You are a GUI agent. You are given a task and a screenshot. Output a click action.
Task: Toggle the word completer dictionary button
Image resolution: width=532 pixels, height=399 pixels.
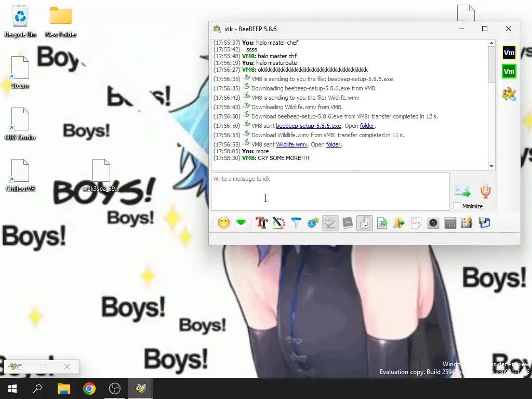[x=348, y=223]
